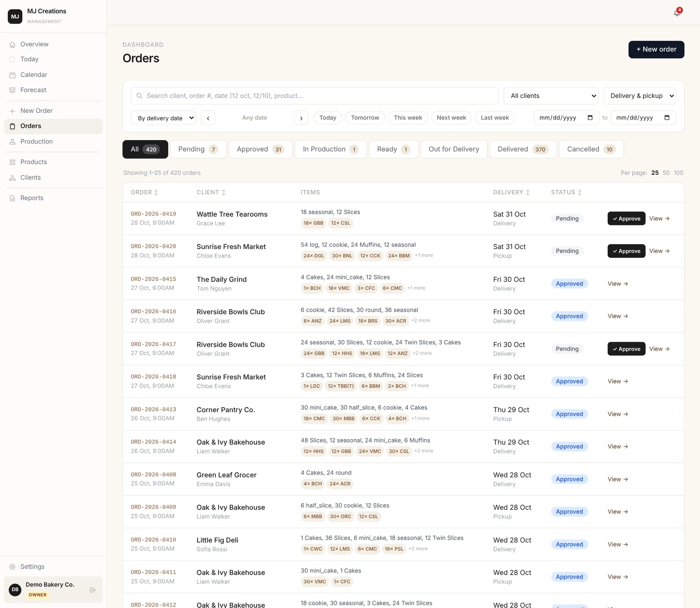Switch to the Approved tab
700x608 pixels.
(260, 149)
